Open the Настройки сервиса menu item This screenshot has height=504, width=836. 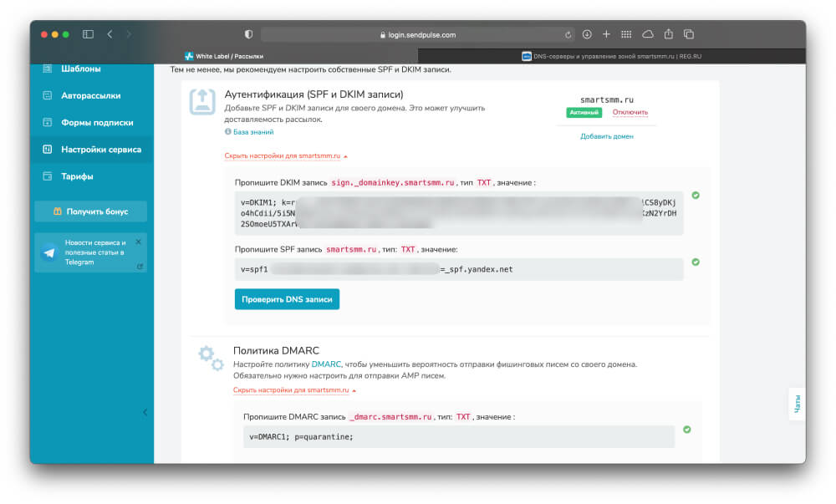click(101, 150)
